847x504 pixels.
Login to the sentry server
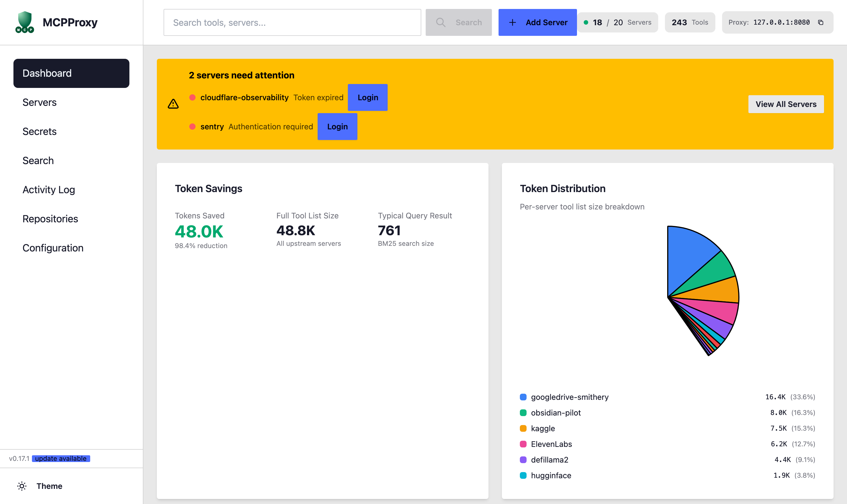tap(337, 126)
